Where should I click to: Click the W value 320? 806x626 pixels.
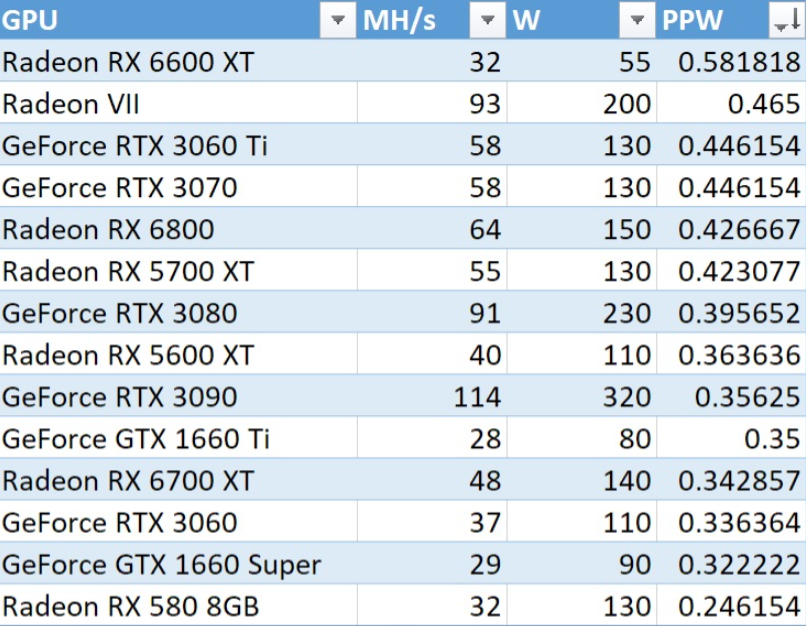[x=627, y=397]
